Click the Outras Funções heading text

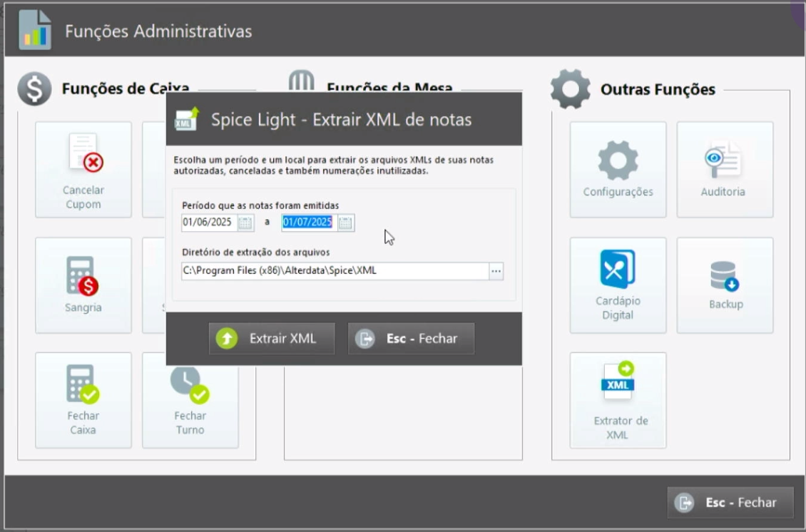coord(658,89)
